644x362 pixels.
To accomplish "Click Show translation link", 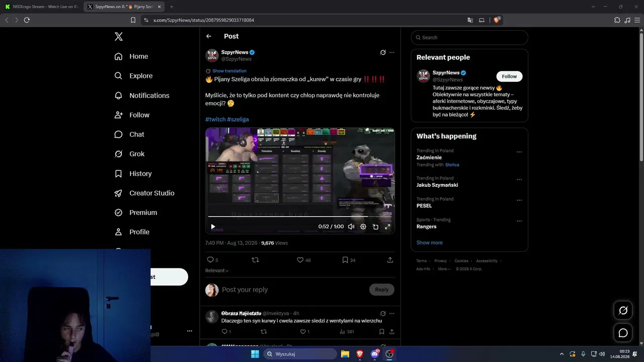I will pos(229,71).
